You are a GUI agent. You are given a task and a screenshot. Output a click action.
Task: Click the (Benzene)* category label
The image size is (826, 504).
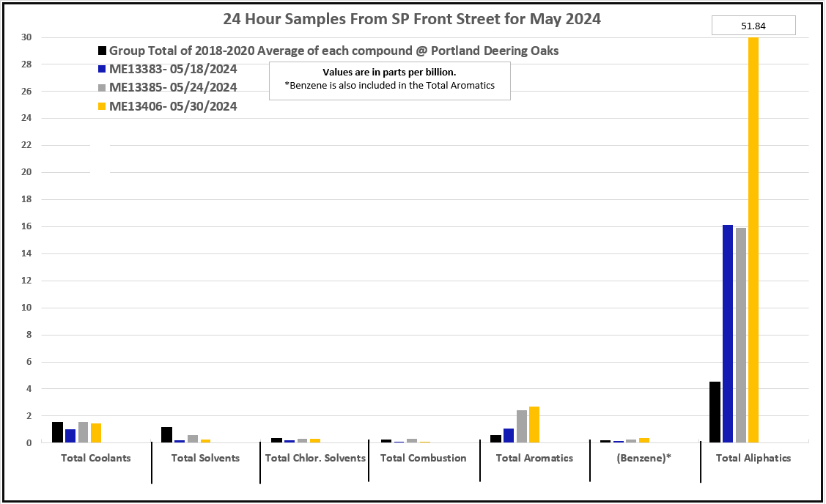coord(645,458)
